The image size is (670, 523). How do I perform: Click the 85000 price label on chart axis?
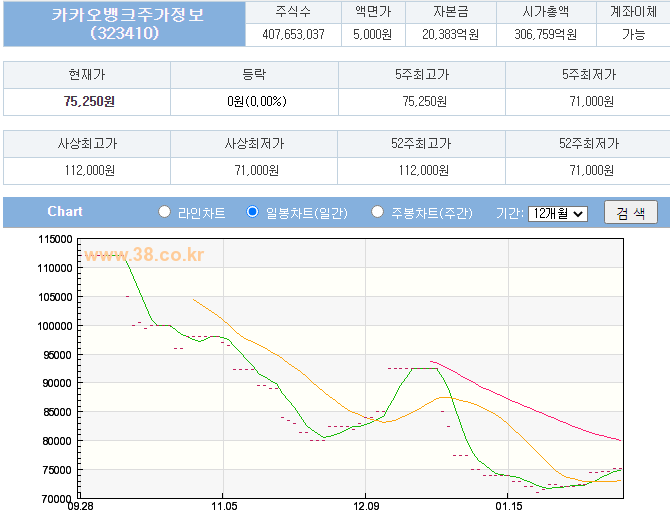(57, 412)
